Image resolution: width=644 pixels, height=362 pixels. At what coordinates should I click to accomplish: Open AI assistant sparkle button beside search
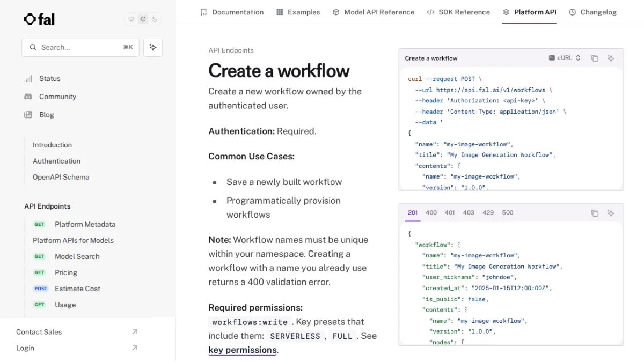(x=153, y=47)
